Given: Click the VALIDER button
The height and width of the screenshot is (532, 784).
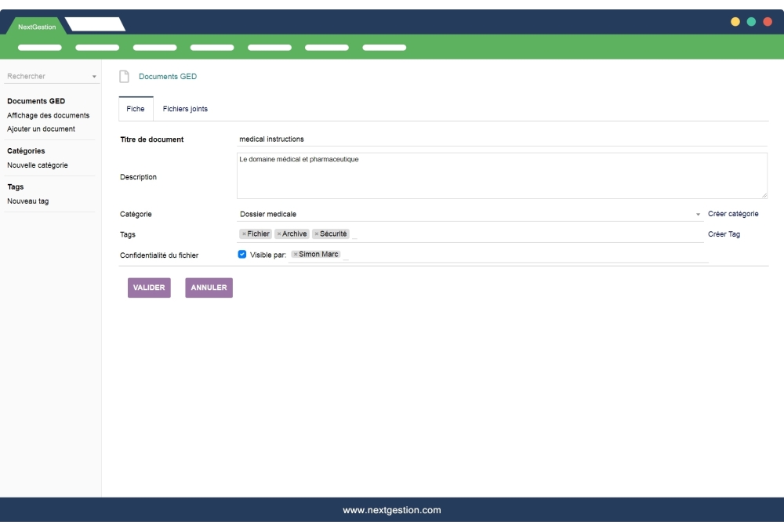Looking at the screenshot, I should pyautogui.click(x=148, y=288).
